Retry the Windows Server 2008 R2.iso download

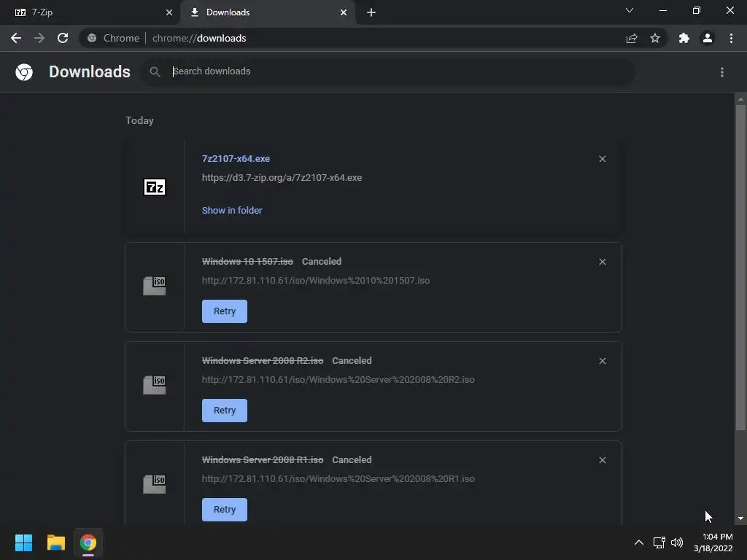(x=225, y=410)
